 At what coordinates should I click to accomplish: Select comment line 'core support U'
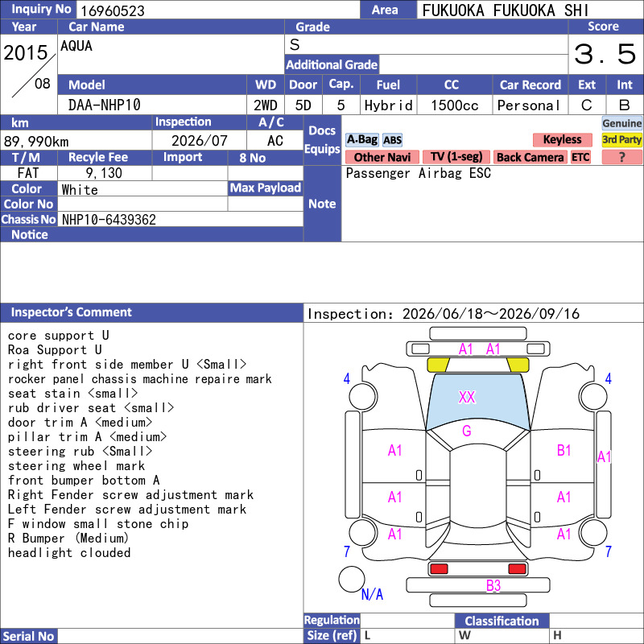click(58, 336)
